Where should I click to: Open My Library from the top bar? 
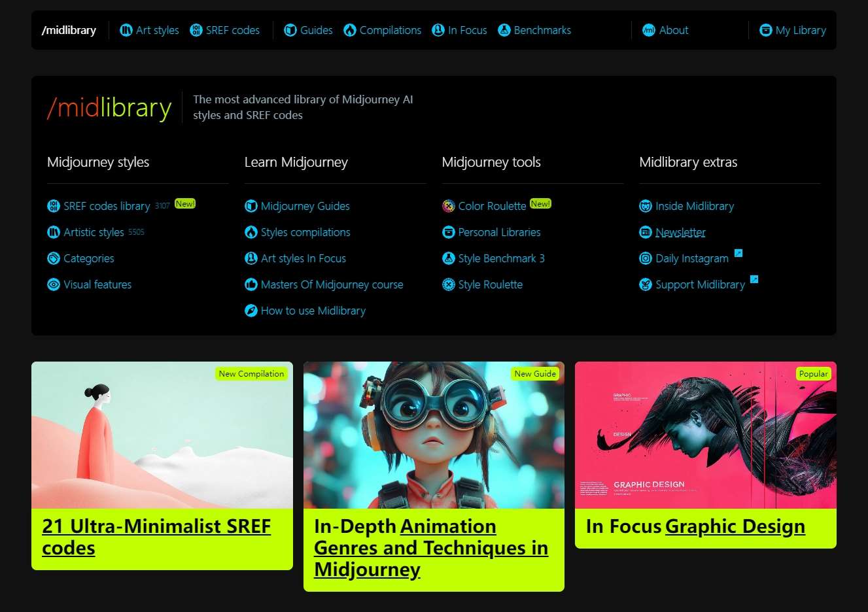coord(793,30)
